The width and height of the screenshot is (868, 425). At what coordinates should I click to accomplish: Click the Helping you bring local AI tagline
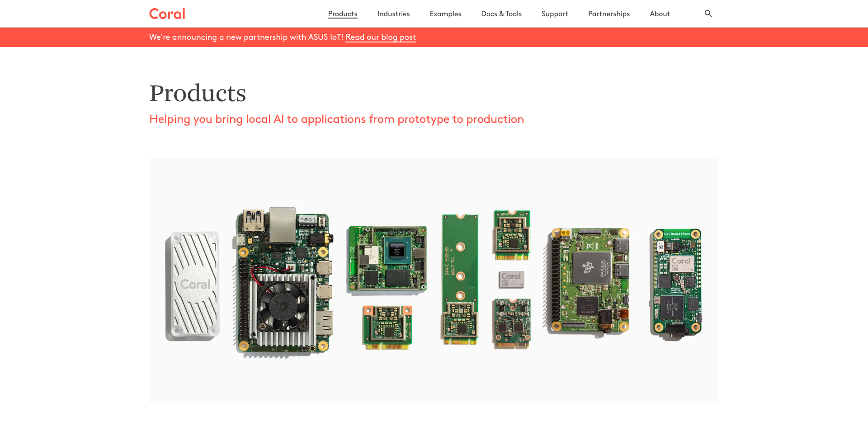pos(336,119)
